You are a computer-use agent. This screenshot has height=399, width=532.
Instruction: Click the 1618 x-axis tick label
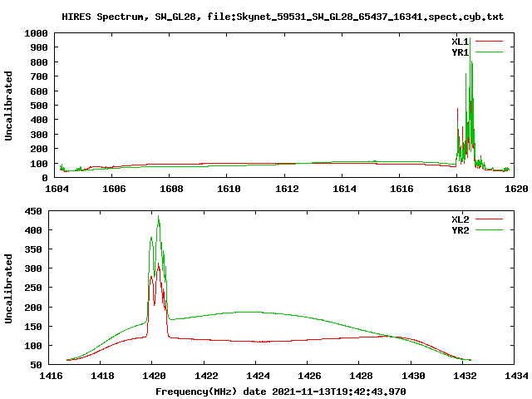459,189
